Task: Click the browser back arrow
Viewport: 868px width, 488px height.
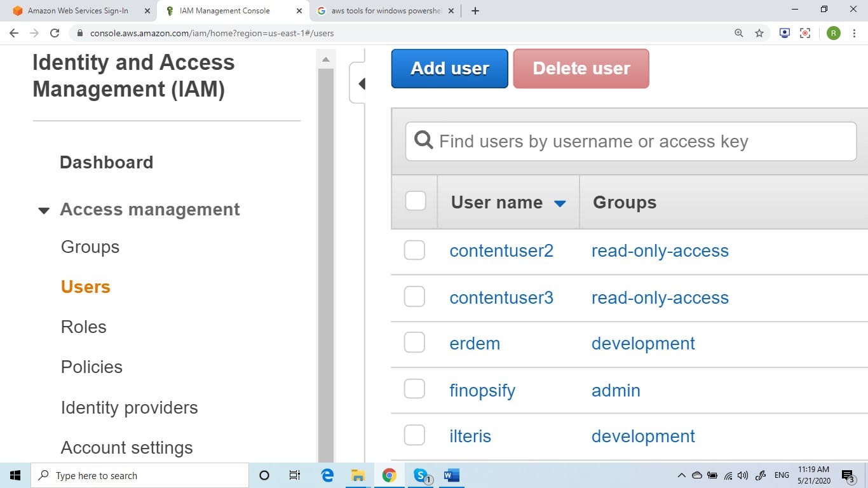Action: [x=13, y=33]
